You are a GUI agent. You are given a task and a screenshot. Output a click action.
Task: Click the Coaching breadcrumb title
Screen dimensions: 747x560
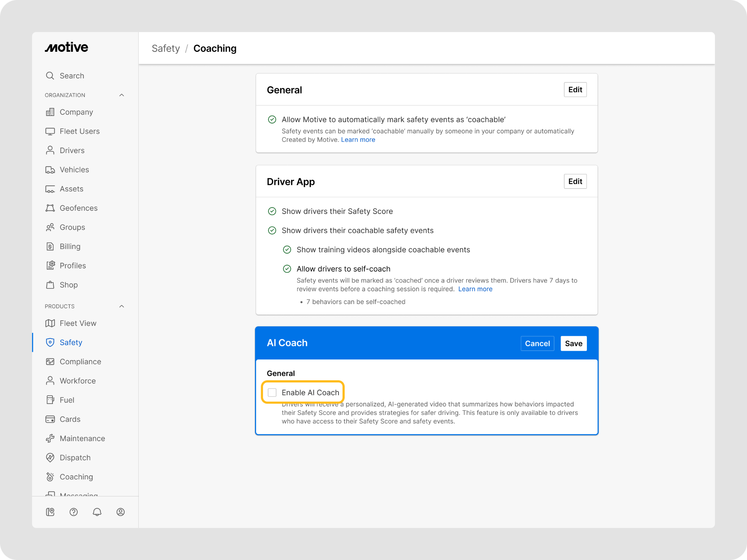click(215, 48)
